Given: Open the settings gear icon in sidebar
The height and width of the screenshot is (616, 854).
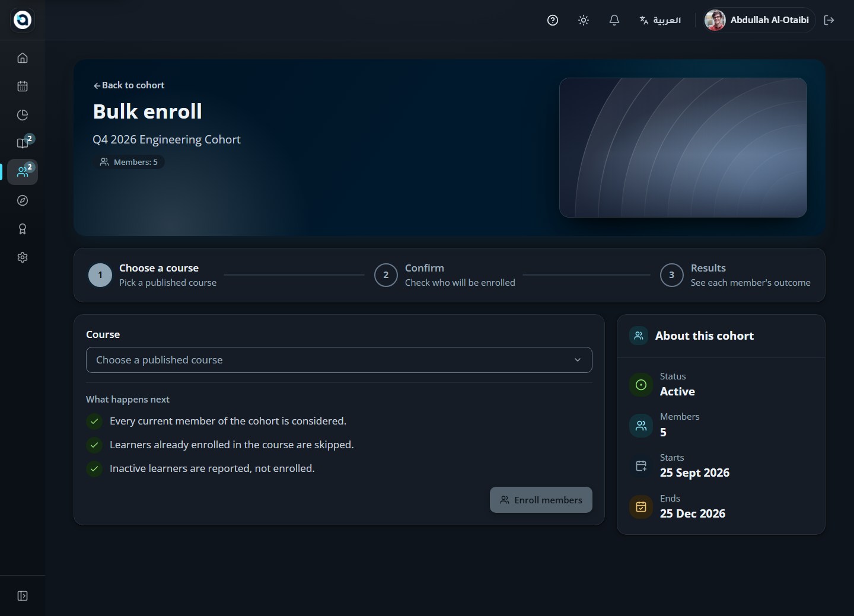Looking at the screenshot, I should 23,257.
